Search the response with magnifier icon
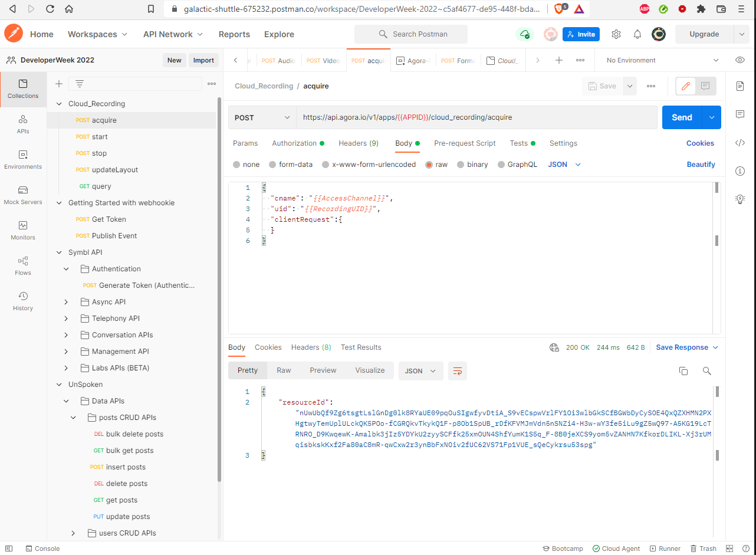Image resolution: width=756 pixels, height=555 pixels. tap(706, 370)
